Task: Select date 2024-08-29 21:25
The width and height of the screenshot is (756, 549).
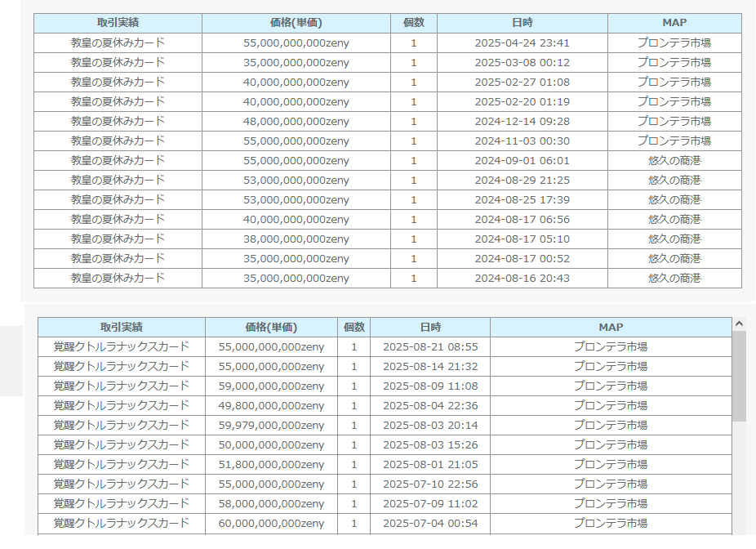Action: click(x=523, y=181)
